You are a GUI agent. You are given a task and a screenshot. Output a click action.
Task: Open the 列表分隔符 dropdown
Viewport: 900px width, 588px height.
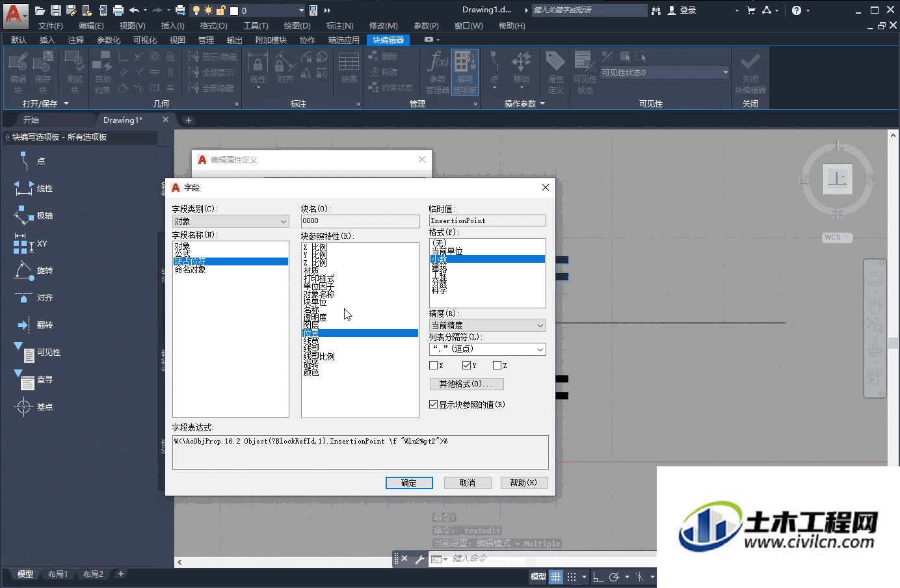[x=487, y=349]
